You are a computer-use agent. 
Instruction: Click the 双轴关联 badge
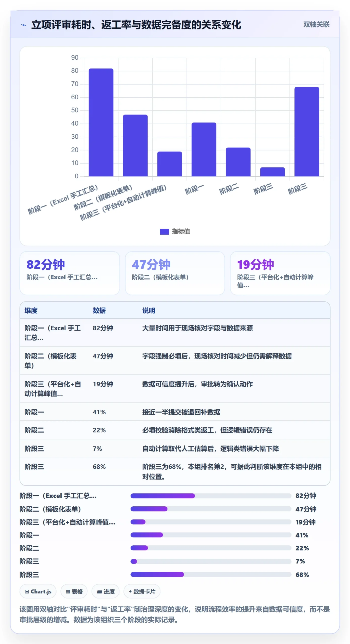tap(316, 24)
